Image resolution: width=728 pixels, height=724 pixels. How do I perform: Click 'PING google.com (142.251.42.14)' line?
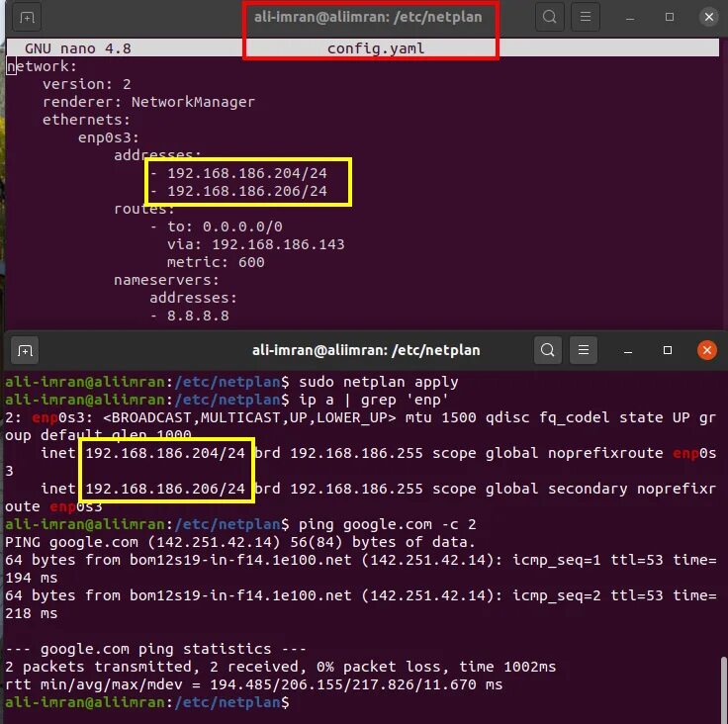pos(240,542)
